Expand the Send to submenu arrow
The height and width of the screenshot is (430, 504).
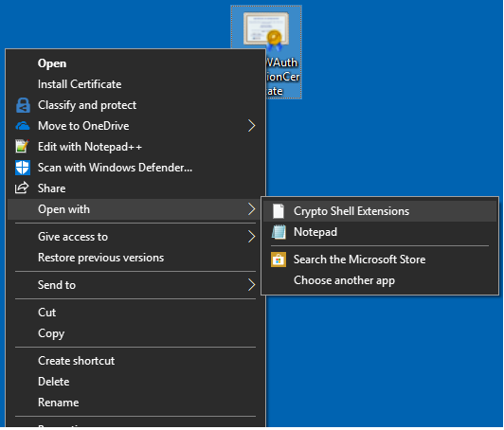[252, 285]
